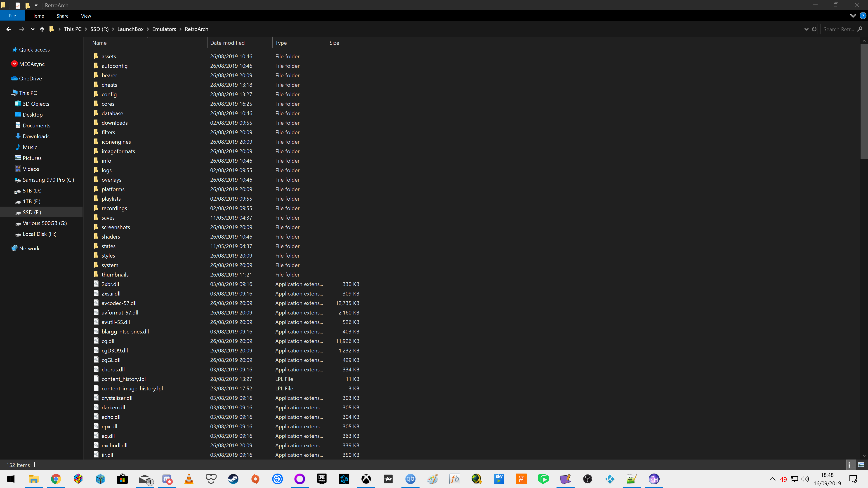Go back using the Back arrow
The width and height of the screenshot is (868, 488).
pos(9,29)
